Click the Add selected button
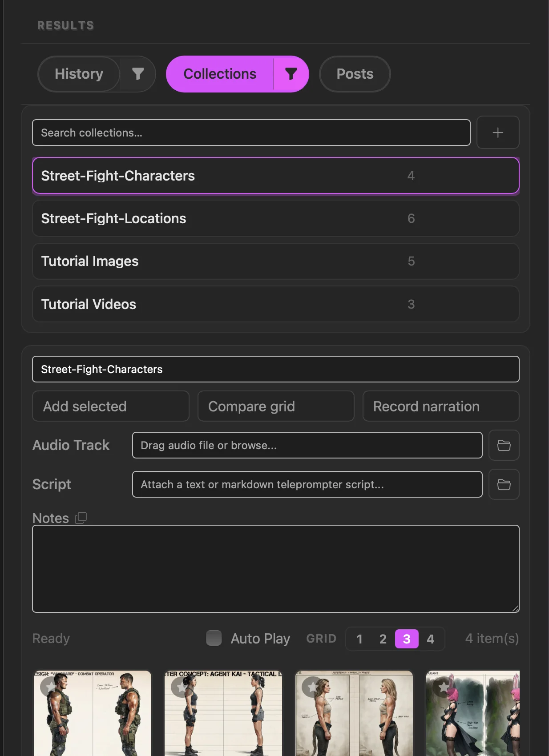This screenshot has width=549, height=756. click(x=111, y=406)
